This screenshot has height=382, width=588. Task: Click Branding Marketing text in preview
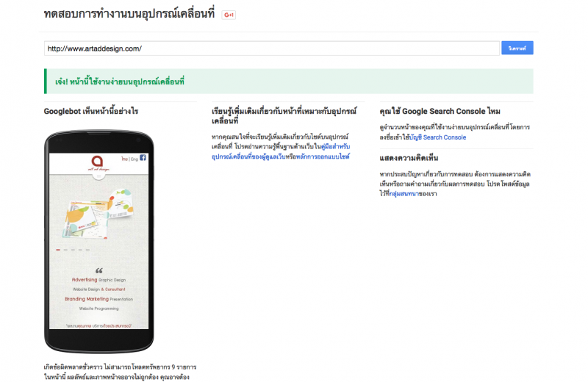87,299
